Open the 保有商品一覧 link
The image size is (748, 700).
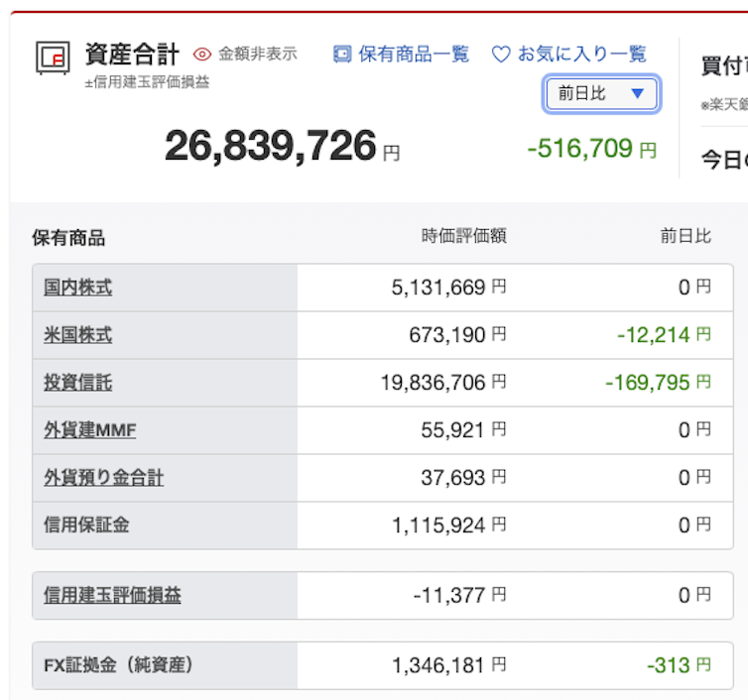coord(414,54)
